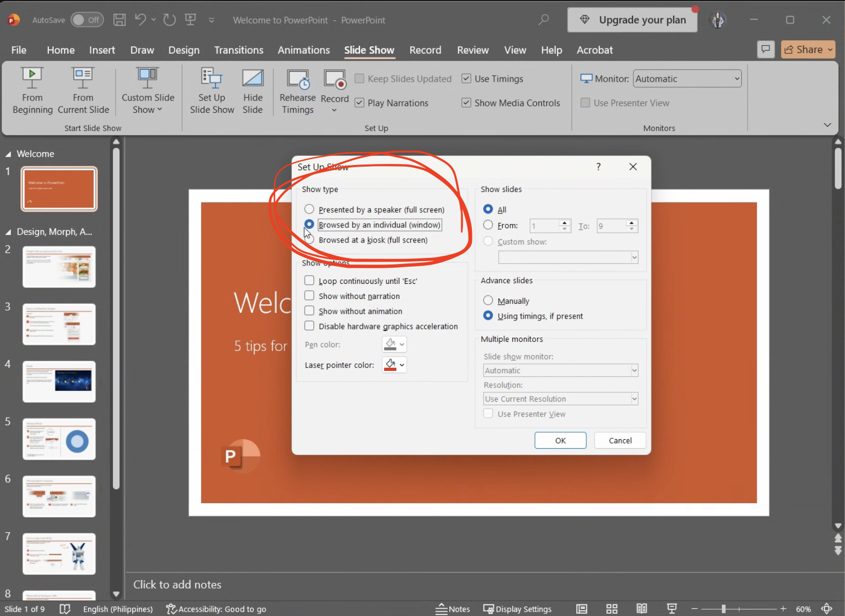Uncheck Show Media Controls
845x616 pixels.
(467, 103)
